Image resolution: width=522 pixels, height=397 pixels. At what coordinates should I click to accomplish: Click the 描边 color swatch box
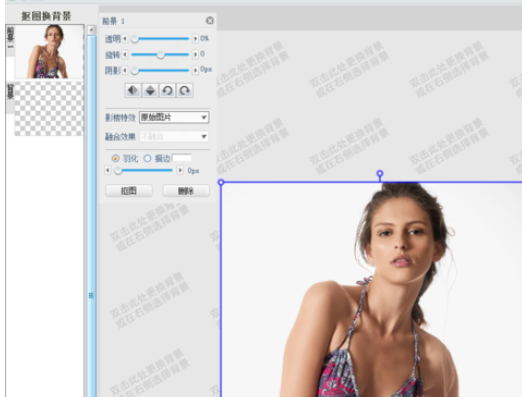click(x=182, y=158)
